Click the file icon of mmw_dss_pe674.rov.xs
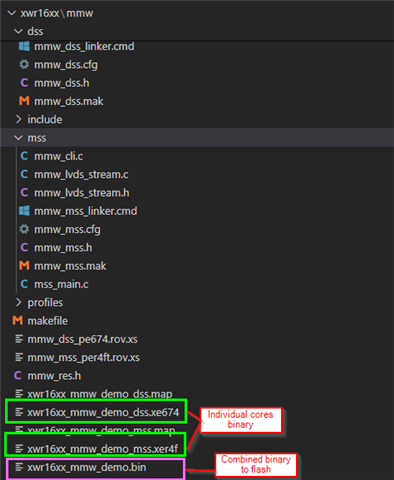This screenshot has width=394, height=480. tap(19, 339)
